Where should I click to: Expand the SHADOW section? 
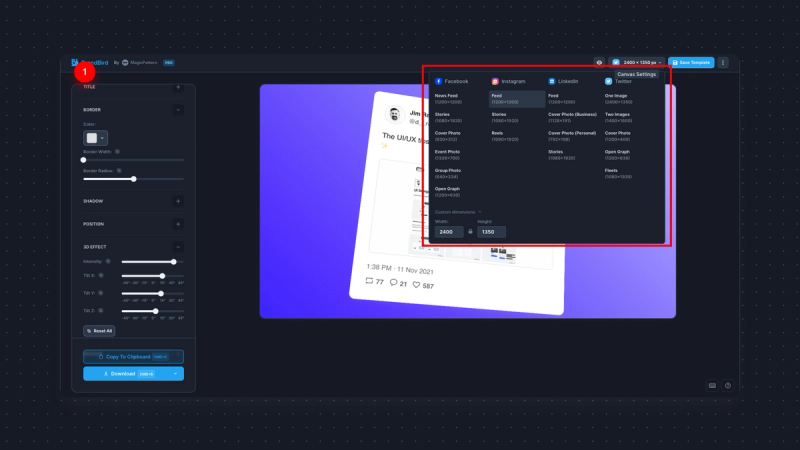point(178,201)
